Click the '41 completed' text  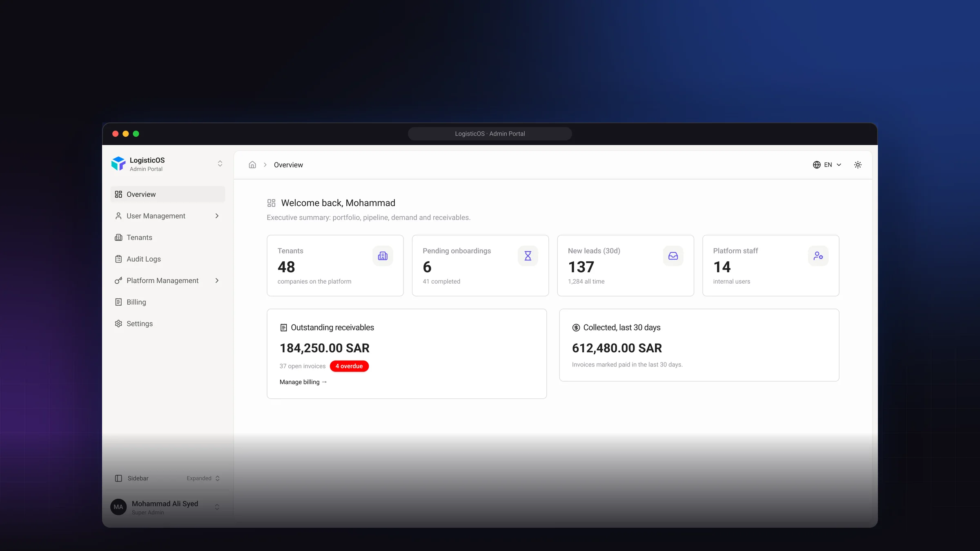pyautogui.click(x=441, y=282)
